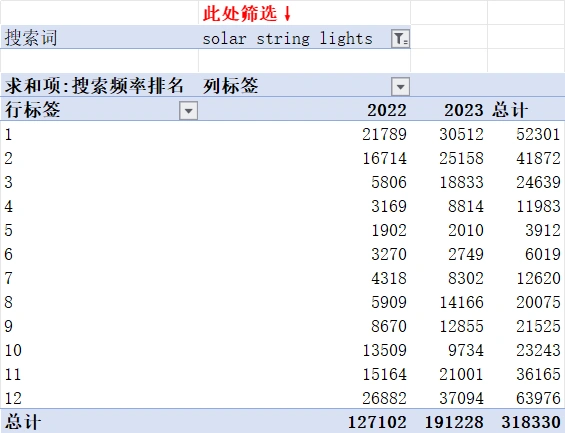Select cell value 2749
565x433 pixels.
point(466,254)
